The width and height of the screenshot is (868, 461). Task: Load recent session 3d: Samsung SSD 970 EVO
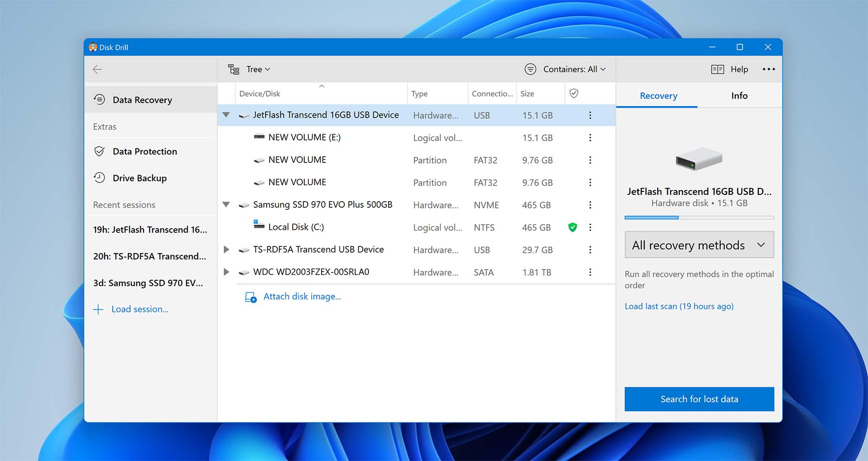tap(150, 283)
